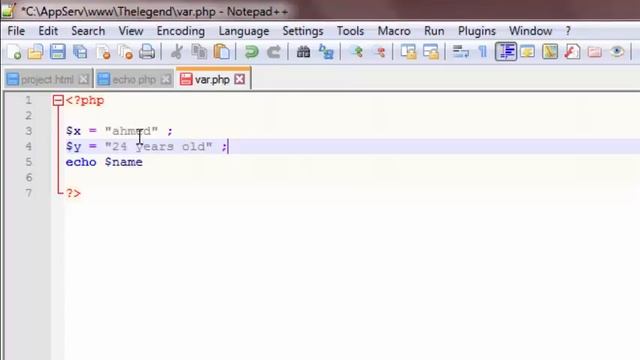Collapse the PHP block fold marker

(x=58, y=100)
